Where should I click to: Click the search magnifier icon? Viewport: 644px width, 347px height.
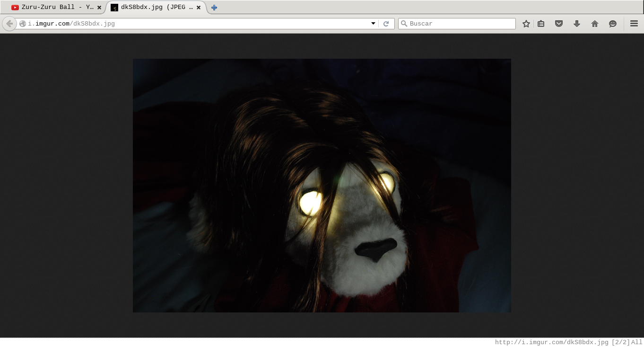click(x=404, y=24)
